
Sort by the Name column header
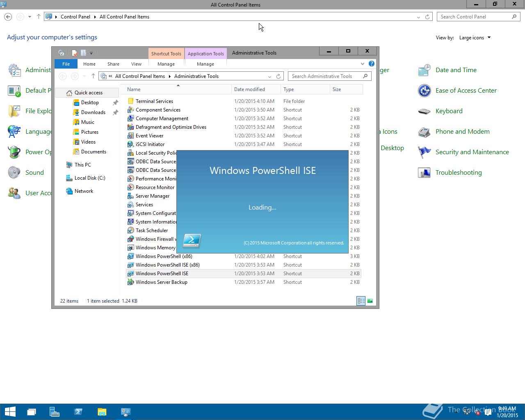pyautogui.click(x=178, y=89)
